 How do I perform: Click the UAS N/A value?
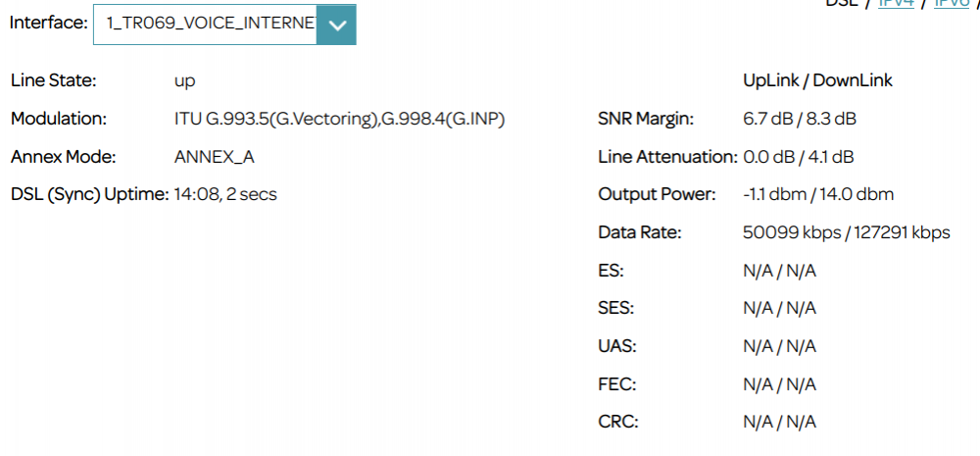click(x=779, y=346)
